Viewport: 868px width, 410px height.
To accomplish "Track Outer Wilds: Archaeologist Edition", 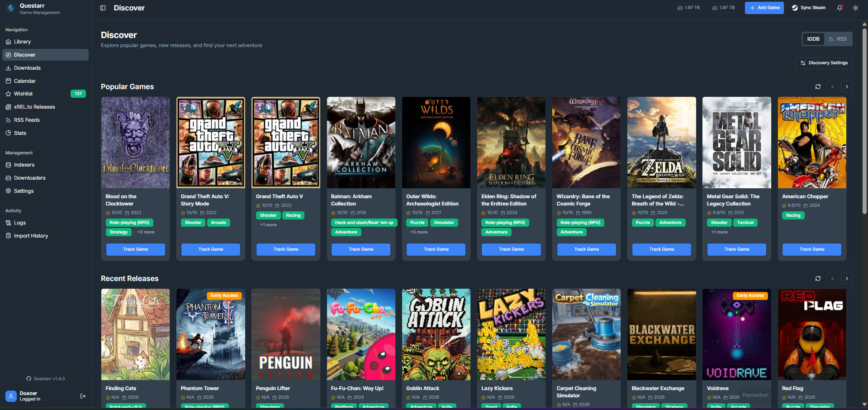I will (x=436, y=249).
